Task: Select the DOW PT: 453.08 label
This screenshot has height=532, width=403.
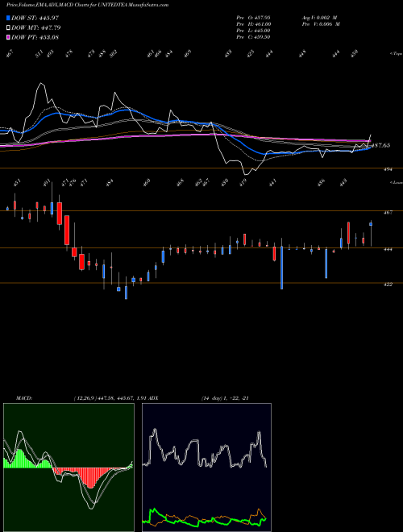Action: click(35, 37)
